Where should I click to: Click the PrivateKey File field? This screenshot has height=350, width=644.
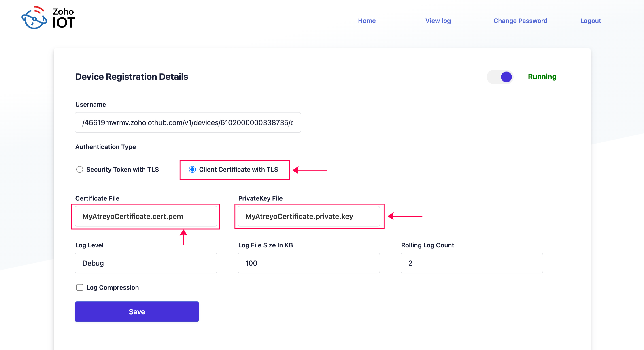coord(309,216)
